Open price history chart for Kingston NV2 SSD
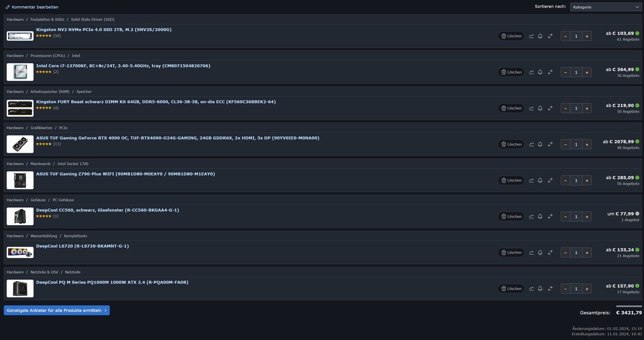 [x=531, y=36]
